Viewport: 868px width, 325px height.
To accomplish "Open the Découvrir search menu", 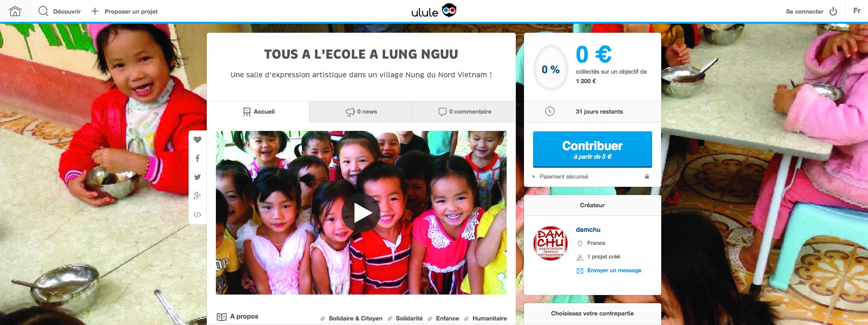I will pyautogui.click(x=60, y=11).
